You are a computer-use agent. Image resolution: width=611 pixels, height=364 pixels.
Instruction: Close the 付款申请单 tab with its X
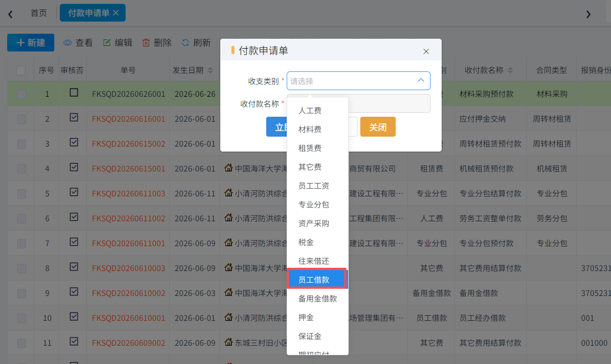click(x=116, y=13)
